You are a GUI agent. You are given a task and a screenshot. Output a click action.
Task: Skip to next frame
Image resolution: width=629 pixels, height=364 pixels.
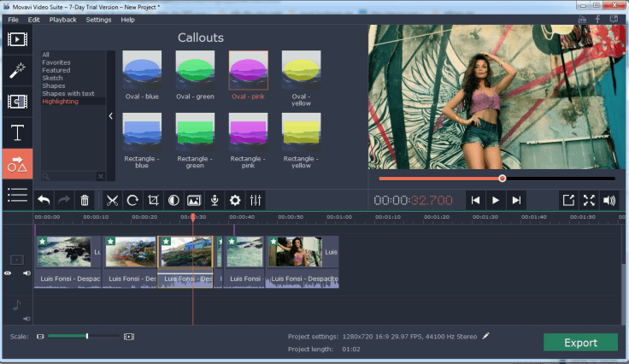point(517,200)
